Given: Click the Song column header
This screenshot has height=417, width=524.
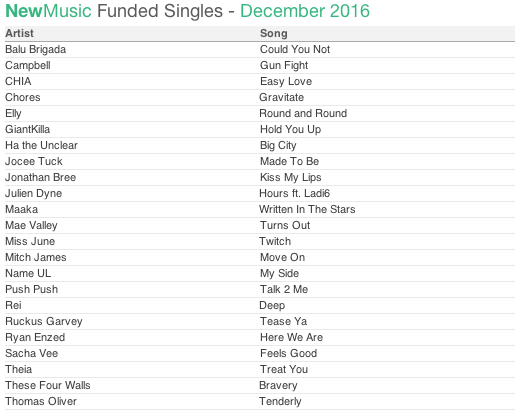Looking at the screenshot, I should point(274,33).
